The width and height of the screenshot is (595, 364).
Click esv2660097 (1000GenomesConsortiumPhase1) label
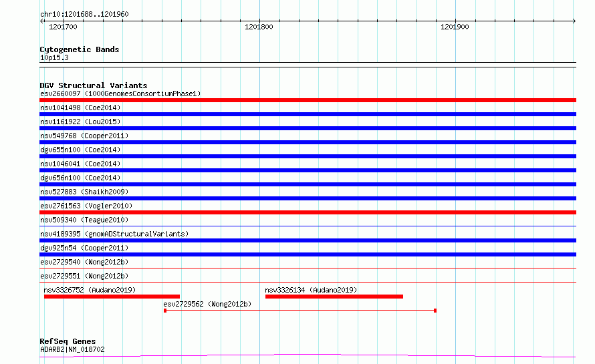(120, 94)
